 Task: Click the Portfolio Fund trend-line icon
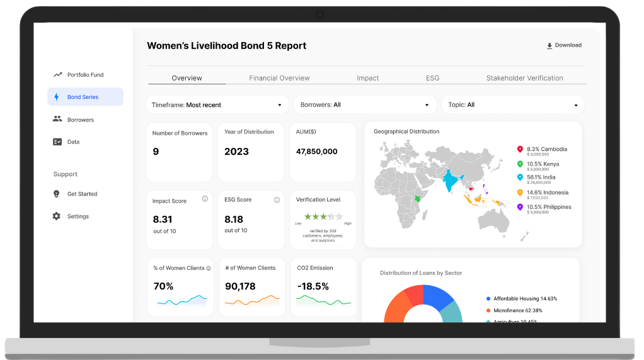click(x=57, y=75)
